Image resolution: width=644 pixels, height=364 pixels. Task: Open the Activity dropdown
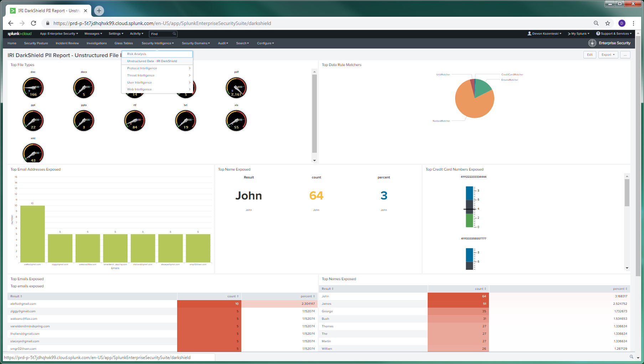[136, 34]
